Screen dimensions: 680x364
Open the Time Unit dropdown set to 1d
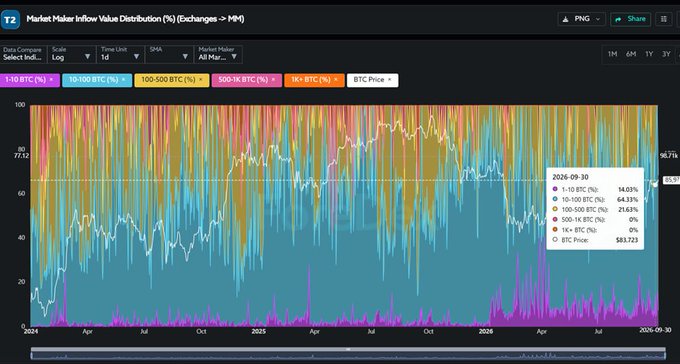(121, 54)
